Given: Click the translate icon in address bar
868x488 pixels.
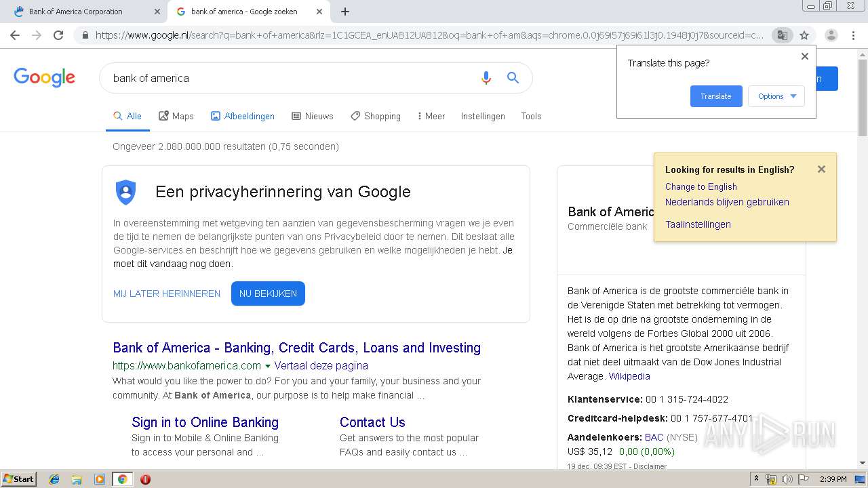Looking at the screenshot, I should [x=782, y=35].
